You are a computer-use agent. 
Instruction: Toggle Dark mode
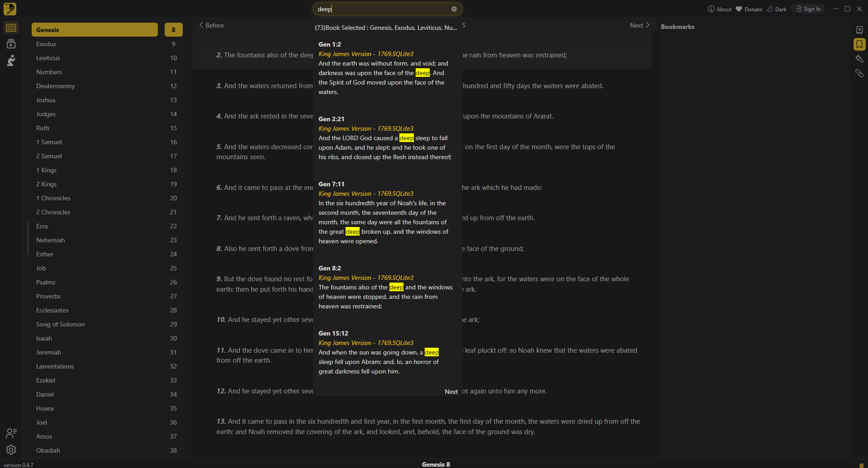[x=776, y=9]
